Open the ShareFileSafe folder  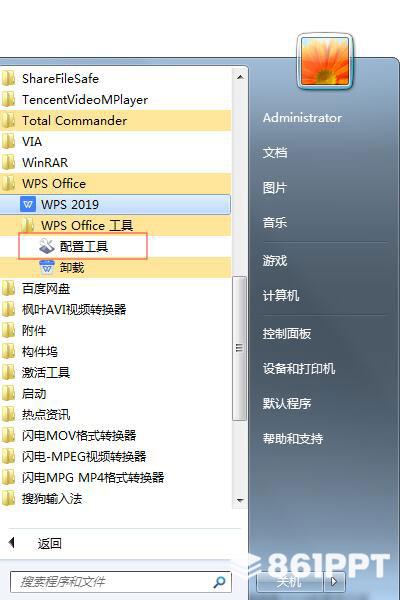[x=115, y=79]
